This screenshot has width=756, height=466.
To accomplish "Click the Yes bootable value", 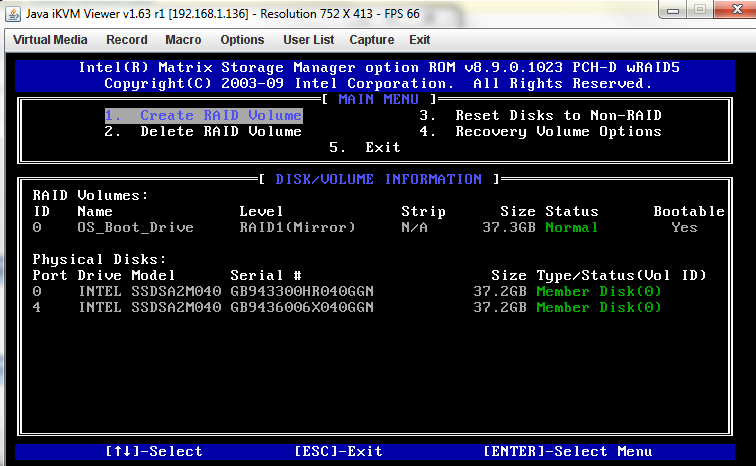I will 685,227.
